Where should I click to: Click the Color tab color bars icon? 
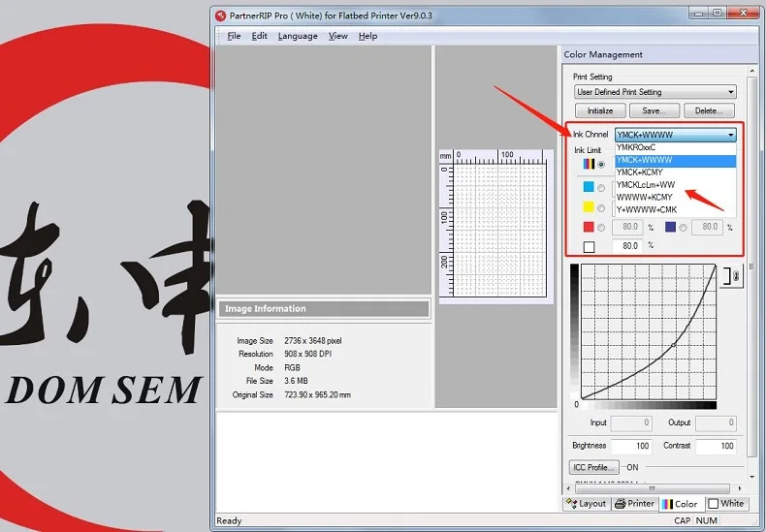click(x=667, y=505)
